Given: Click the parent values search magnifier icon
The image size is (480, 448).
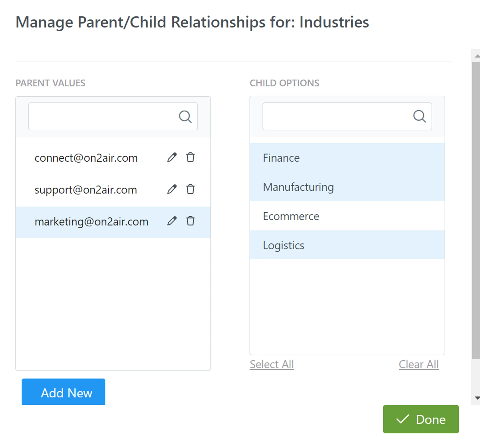Looking at the screenshot, I should click(x=185, y=117).
